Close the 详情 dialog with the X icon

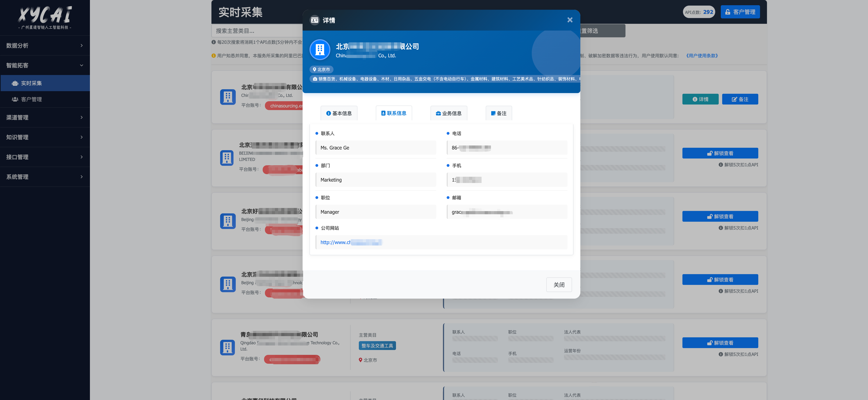pyautogui.click(x=570, y=20)
